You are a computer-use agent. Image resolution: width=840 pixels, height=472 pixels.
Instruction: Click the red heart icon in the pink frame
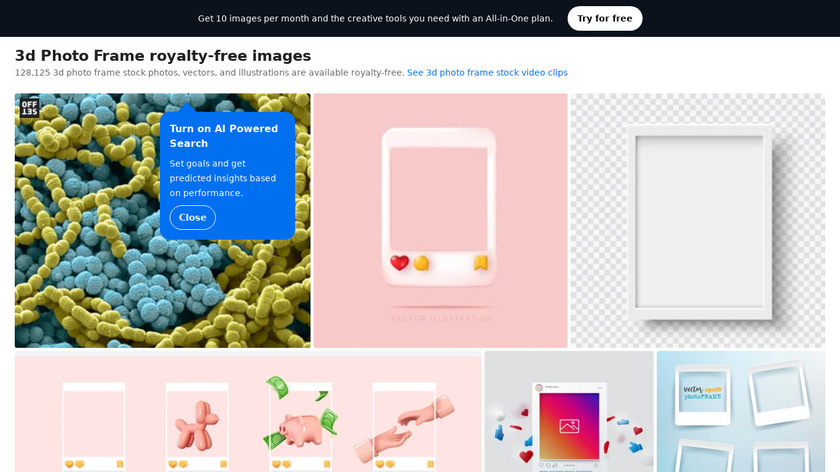[399, 263]
